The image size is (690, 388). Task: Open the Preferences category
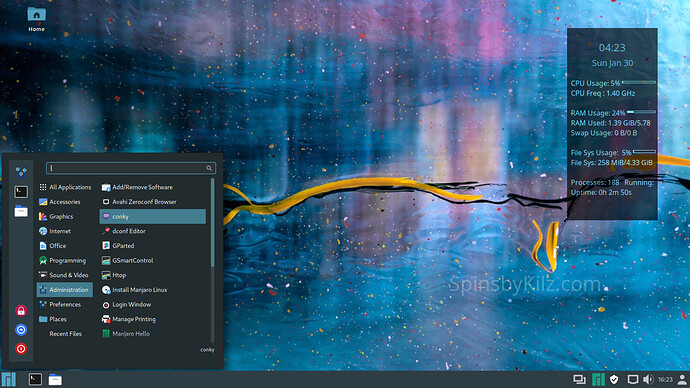pyautogui.click(x=65, y=304)
